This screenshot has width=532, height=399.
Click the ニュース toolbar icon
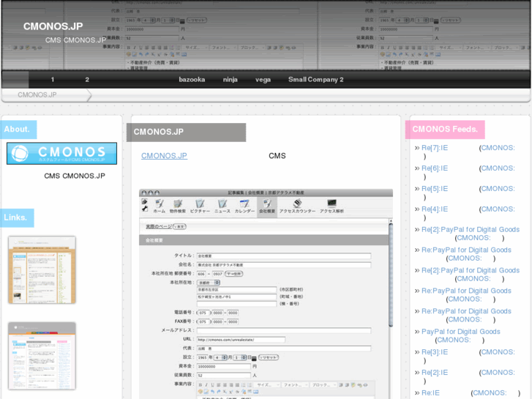point(222,206)
